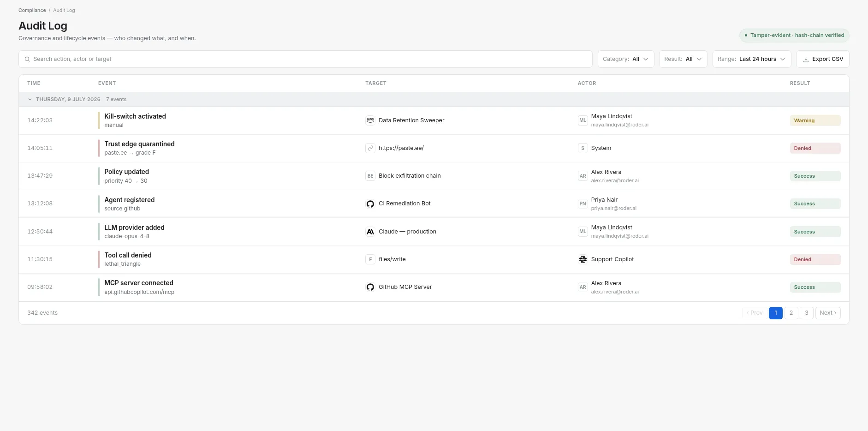Viewport: 868px width, 431px height.
Task: Click the download icon in Export CSV
Action: 806,59
